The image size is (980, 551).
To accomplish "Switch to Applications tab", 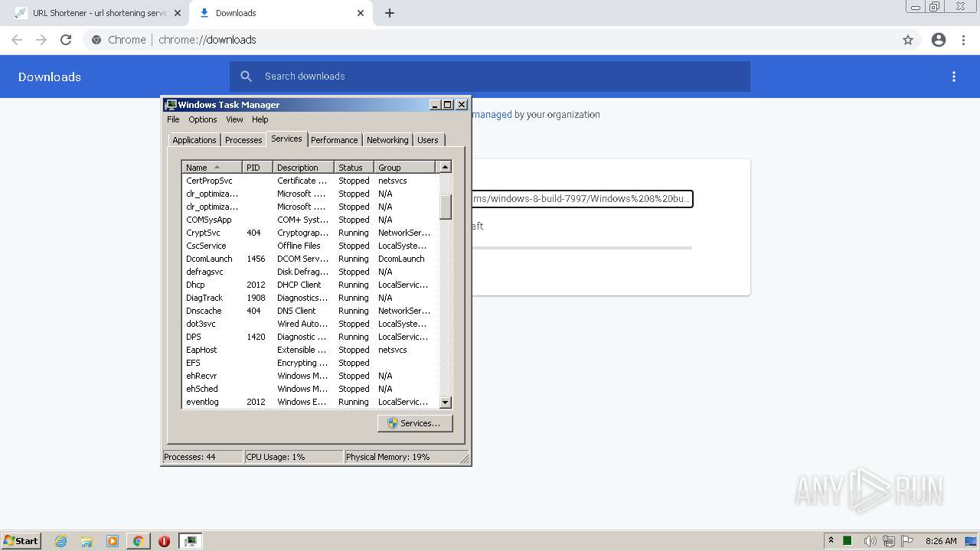I will coord(194,140).
